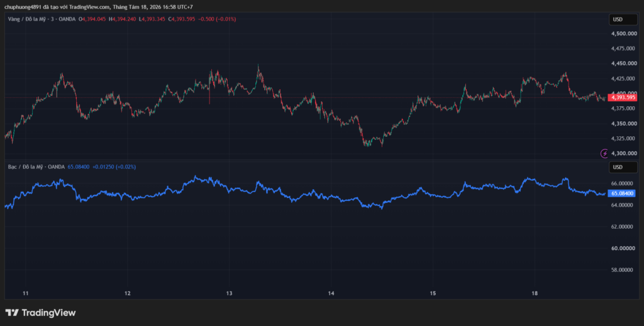
Task: Click the 4,500.000 price axis label
Action: [624, 34]
